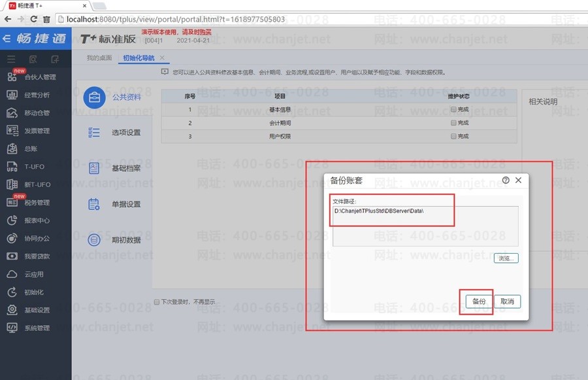
Task: Open the 新T-UFO sidebar icon
Action: pyautogui.click(x=12, y=184)
